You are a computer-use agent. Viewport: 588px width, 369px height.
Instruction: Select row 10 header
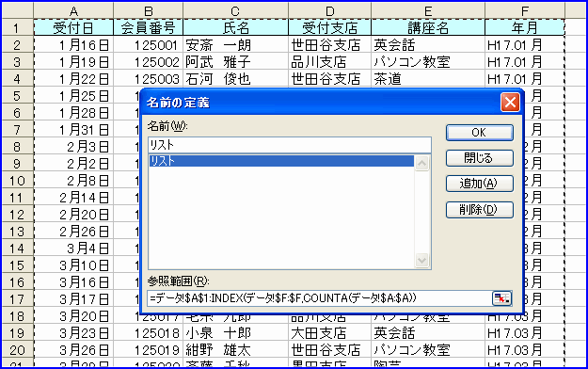tap(17, 181)
